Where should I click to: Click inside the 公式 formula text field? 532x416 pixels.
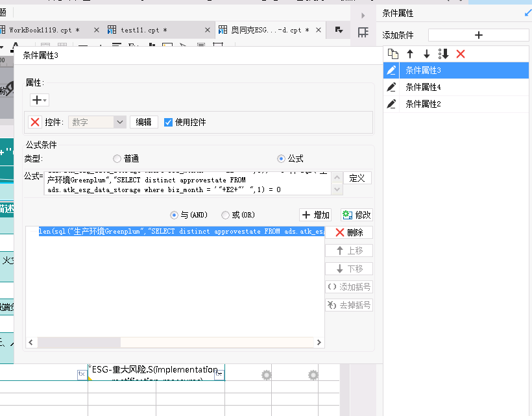point(187,183)
